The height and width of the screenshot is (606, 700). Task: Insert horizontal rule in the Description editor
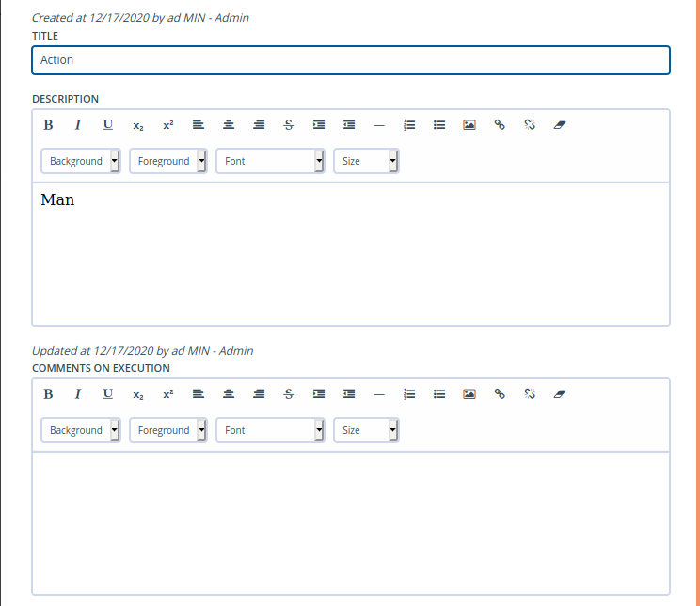coord(379,125)
